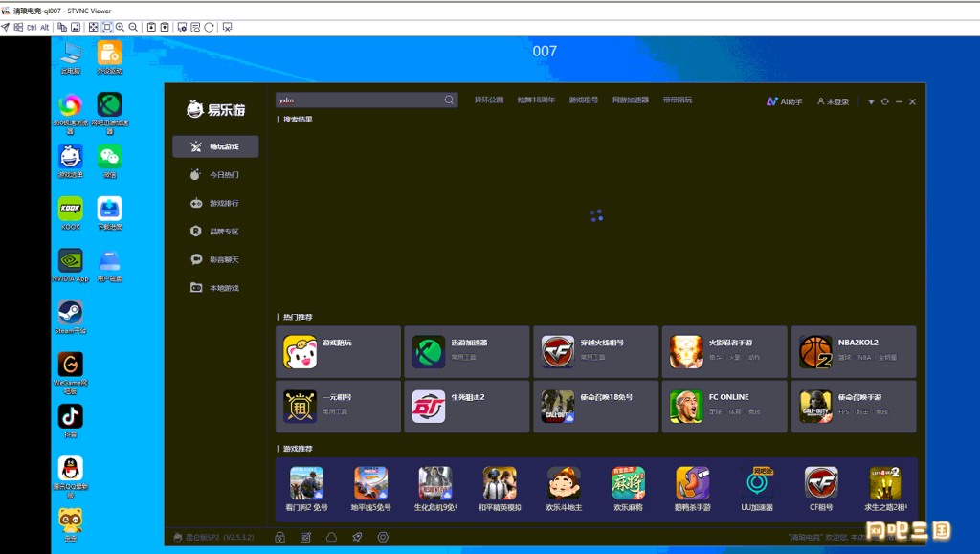This screenshot has width=980, height=554.
Task: Click the refresh icon in the top-right header
Action: click(x=885, y=101)
